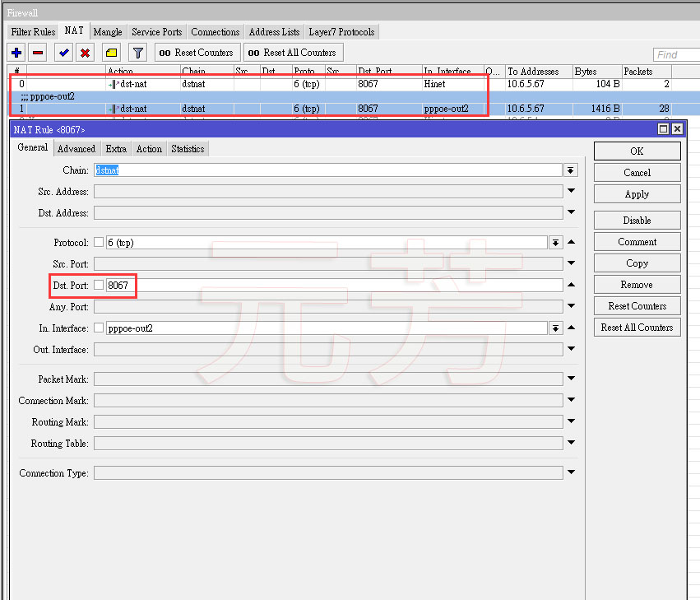Add a new NAT rule with plus icon
Viewport: 700px width, 600px height.
(x=16, y=53)
